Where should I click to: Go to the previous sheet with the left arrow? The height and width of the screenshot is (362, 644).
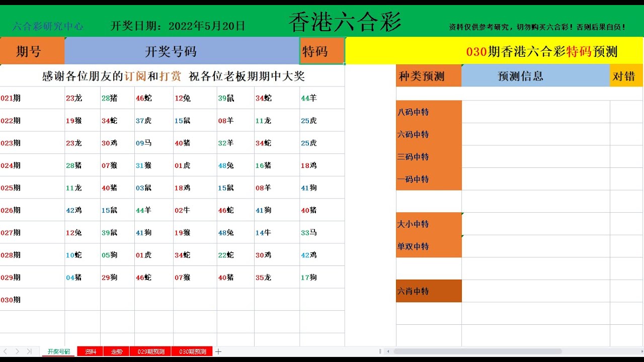click(x=6, y=351)
